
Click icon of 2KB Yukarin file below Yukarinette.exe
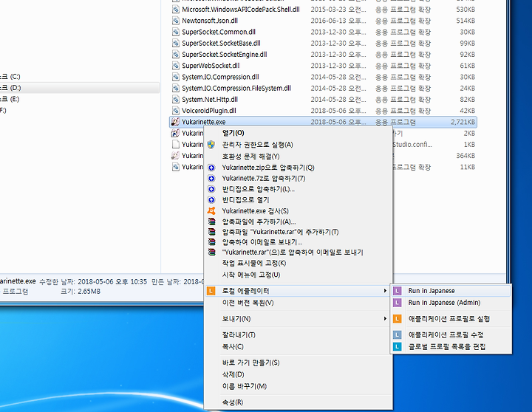click(175, 133)
